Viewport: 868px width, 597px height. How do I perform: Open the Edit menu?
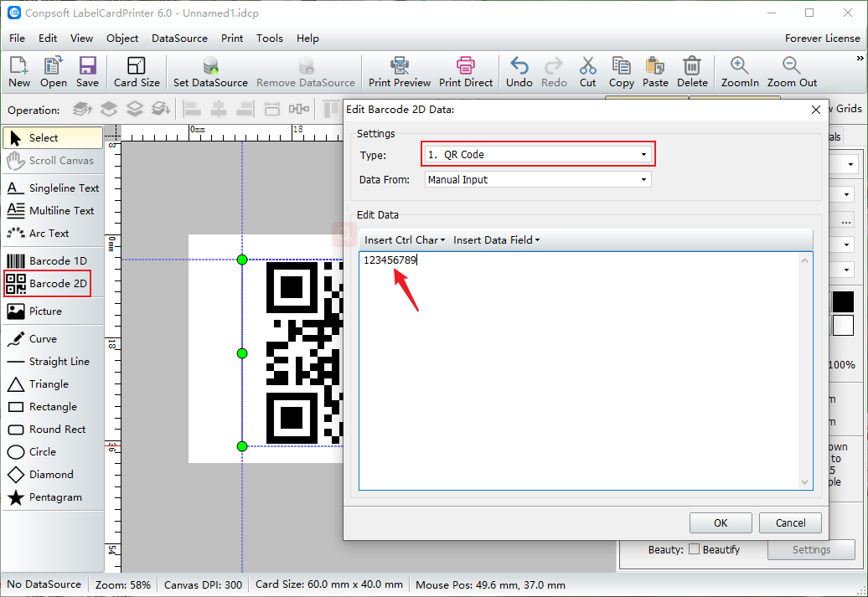(x=48, y=39)
